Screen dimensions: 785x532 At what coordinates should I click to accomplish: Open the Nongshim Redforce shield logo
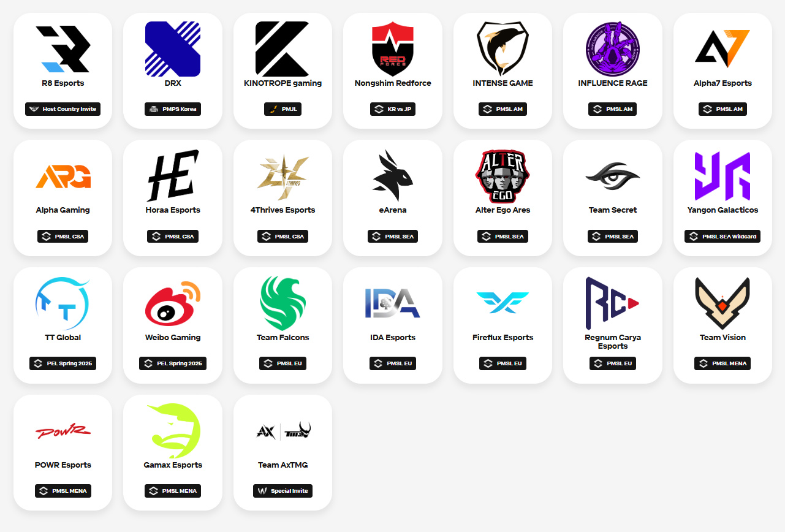pos(393,49)
